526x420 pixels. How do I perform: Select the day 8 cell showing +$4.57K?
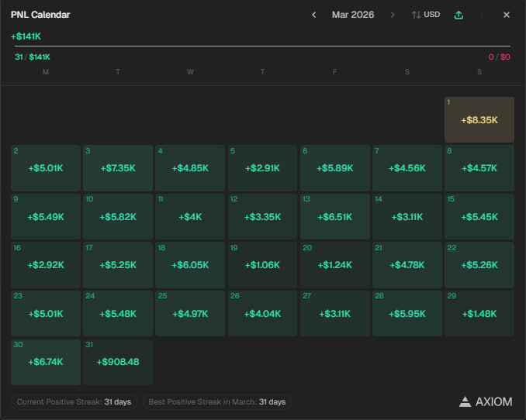(x=479, y=168)
